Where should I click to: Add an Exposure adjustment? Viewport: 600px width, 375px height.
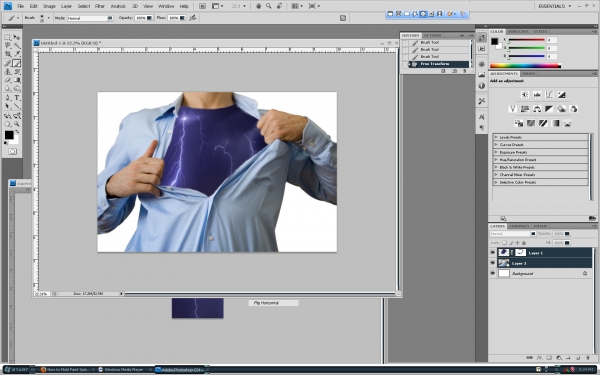561,95
